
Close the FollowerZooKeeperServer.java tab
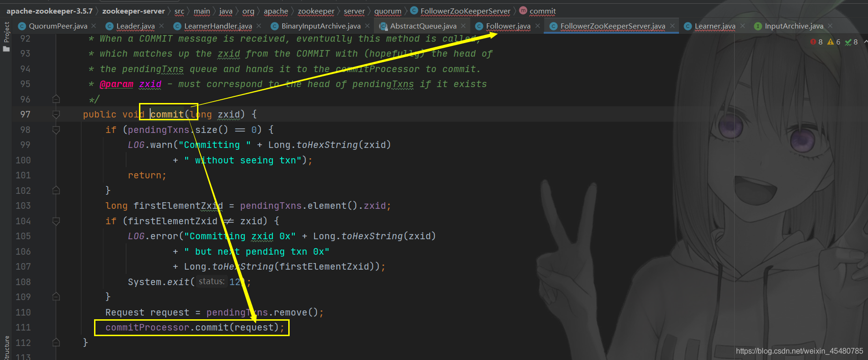(672, 26)
